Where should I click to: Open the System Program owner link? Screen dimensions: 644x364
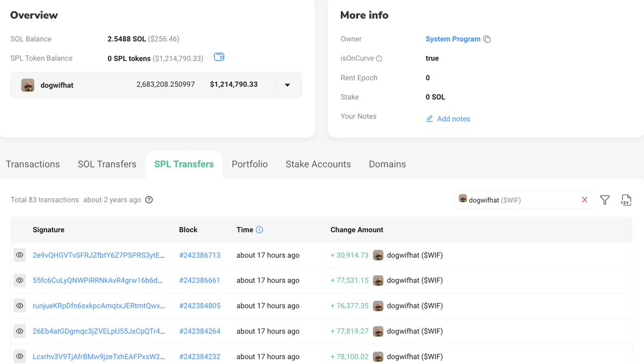453,39
